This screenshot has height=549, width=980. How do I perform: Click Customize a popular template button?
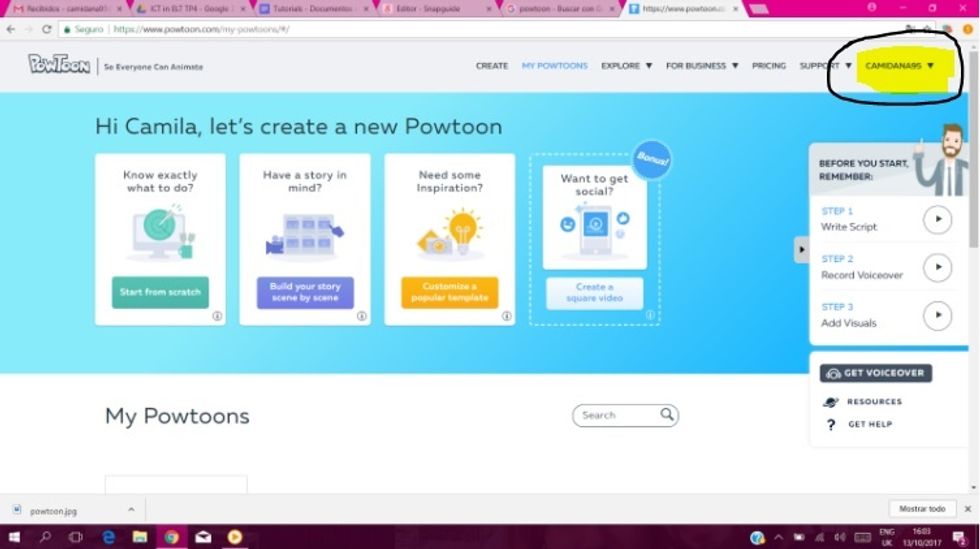pyautogui.click(x=449, y=292)
